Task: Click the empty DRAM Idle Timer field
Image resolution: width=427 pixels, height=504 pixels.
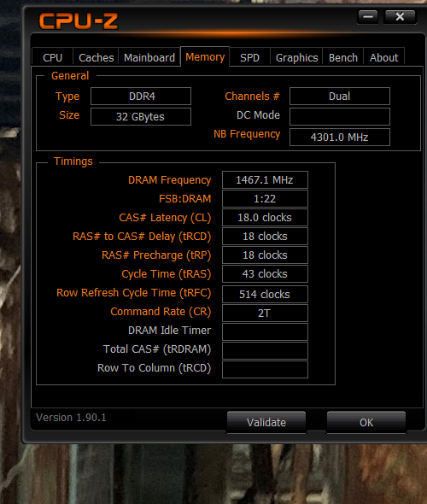Action: click(x=265, y=331)
